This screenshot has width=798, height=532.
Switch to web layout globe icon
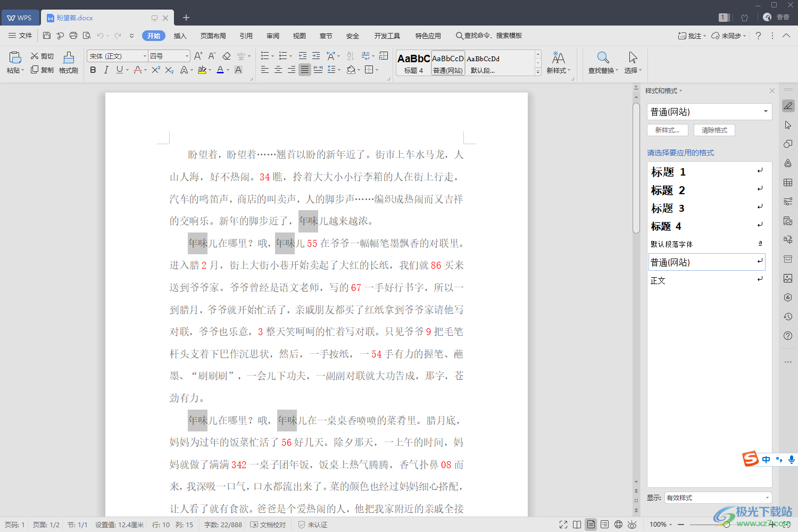(x=619, y=525)
